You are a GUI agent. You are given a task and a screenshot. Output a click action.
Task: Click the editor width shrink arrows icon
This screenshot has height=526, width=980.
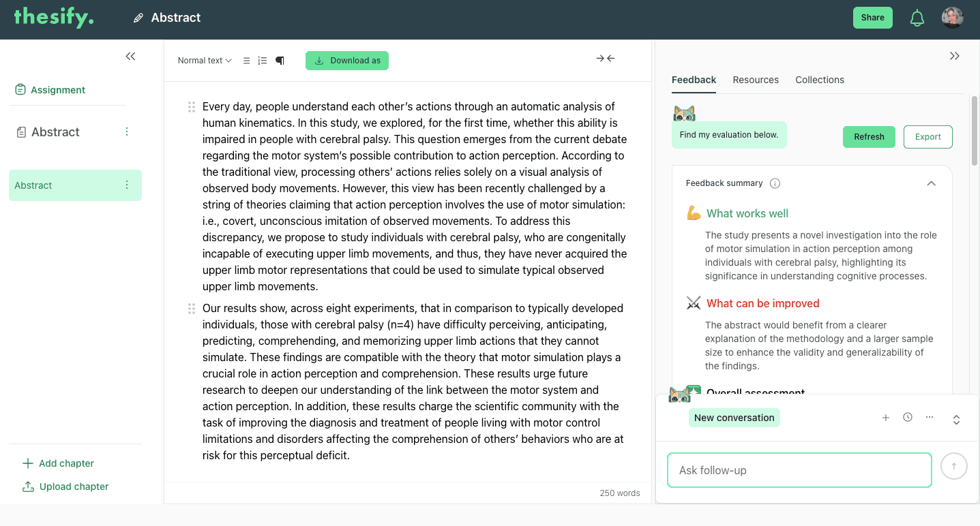pos(606,59)
